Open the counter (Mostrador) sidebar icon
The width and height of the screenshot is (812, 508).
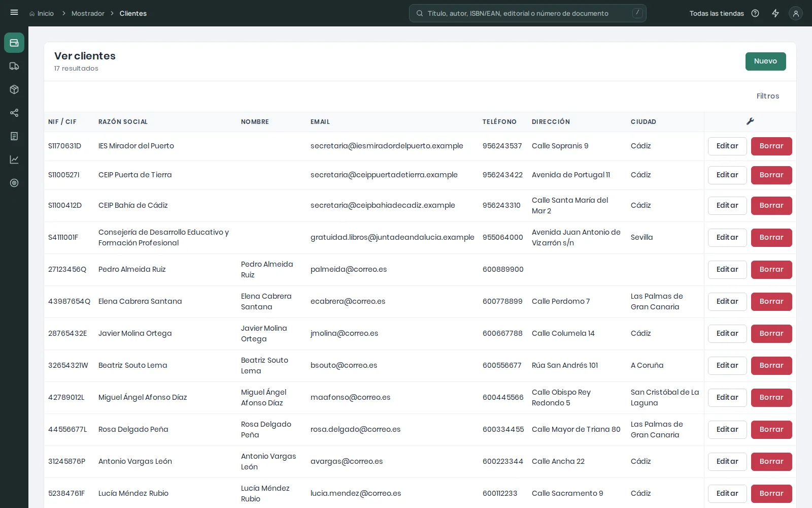[x=14, y=43]
